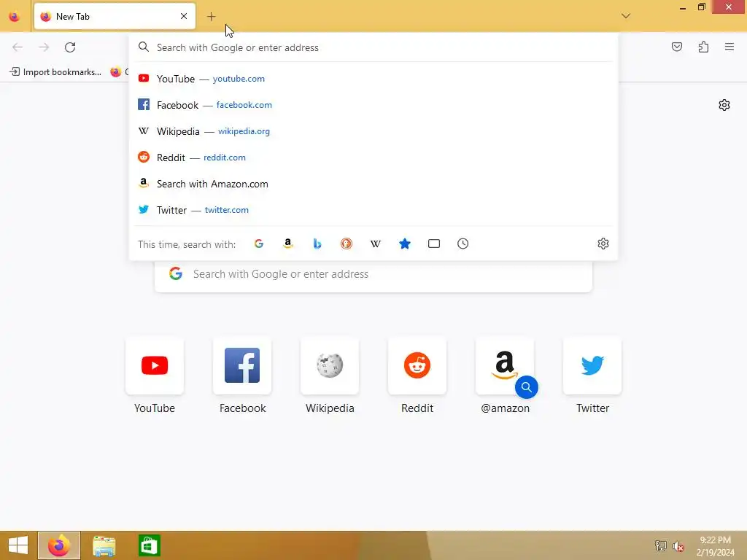Open Windows Store from taskbar
Image resolution: width=747 pixels, height=560 pixels.
tap(149, 545)
